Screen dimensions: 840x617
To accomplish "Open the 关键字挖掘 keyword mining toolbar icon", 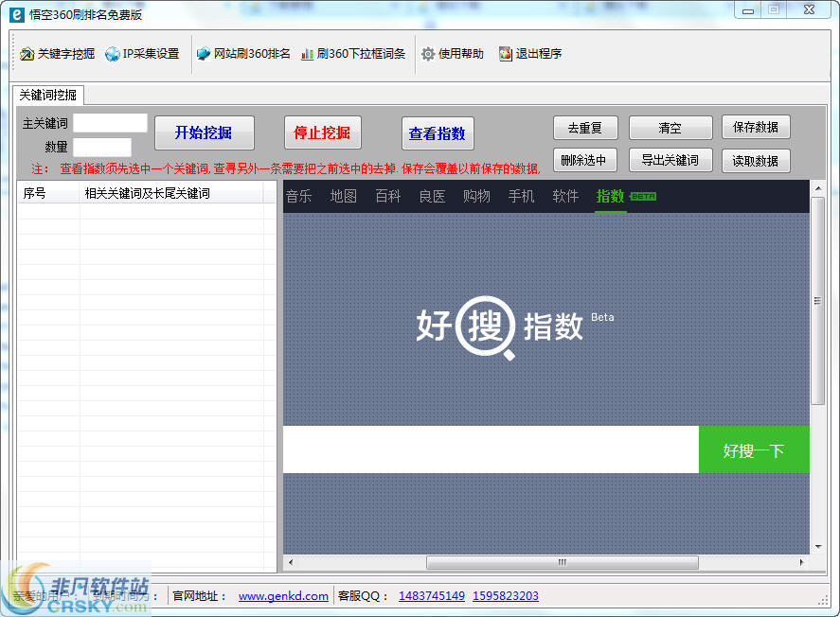I will [27, 54].
